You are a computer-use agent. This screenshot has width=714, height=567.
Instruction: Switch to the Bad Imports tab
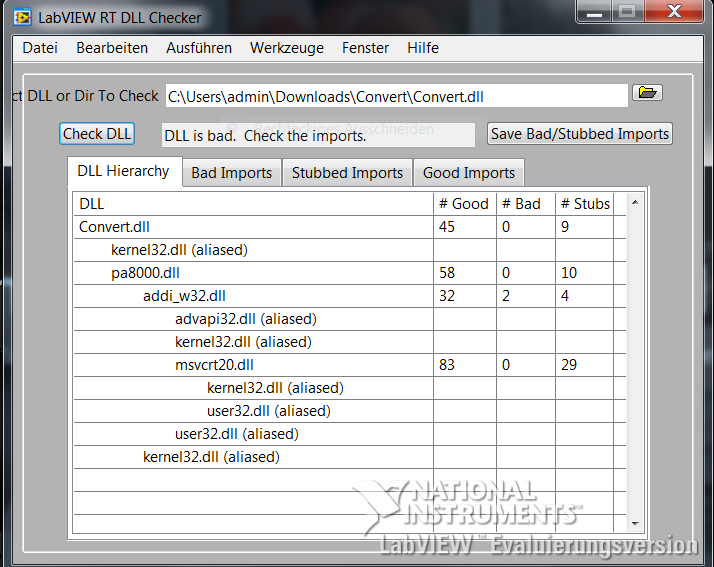tap(232, 173)
